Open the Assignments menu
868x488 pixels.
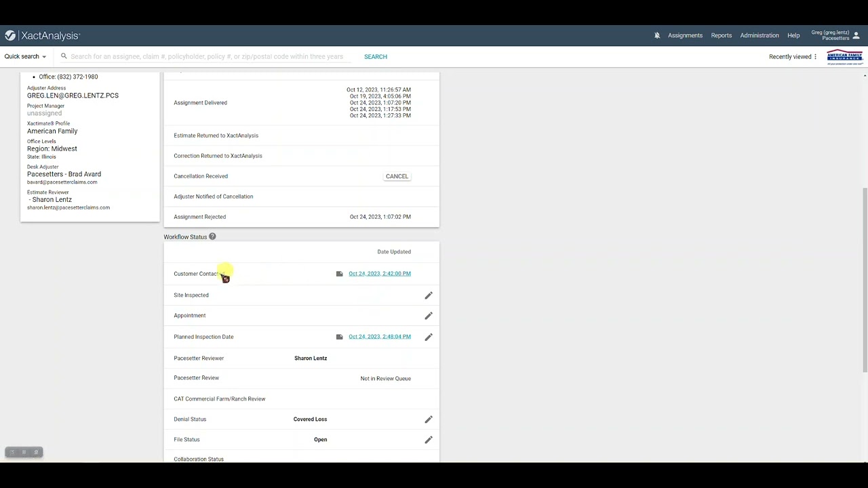[x=685, y=35]
